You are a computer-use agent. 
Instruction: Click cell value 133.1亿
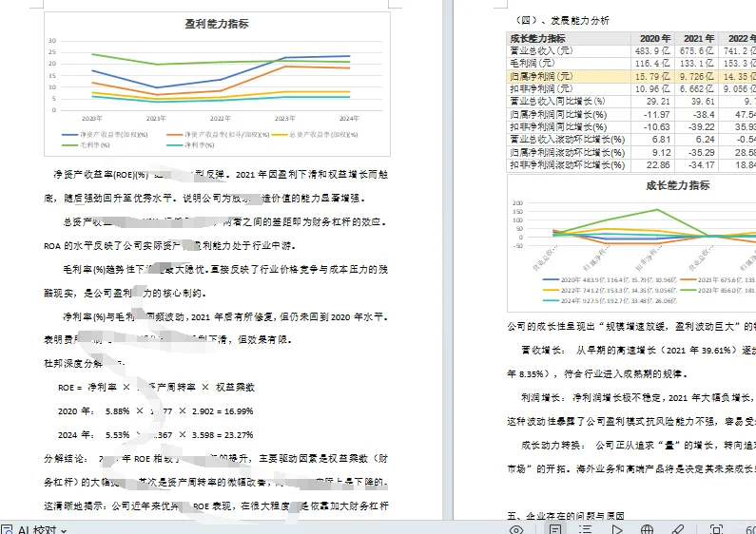tap(696, 64)
